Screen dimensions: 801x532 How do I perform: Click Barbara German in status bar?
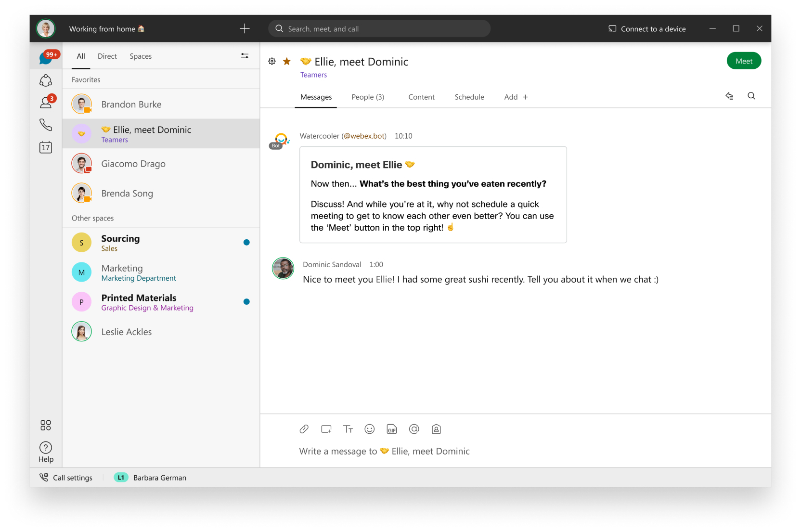(x=160, y=478)
